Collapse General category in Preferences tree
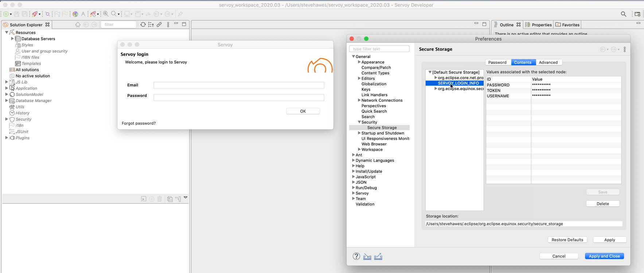 (x=353, y=56)
